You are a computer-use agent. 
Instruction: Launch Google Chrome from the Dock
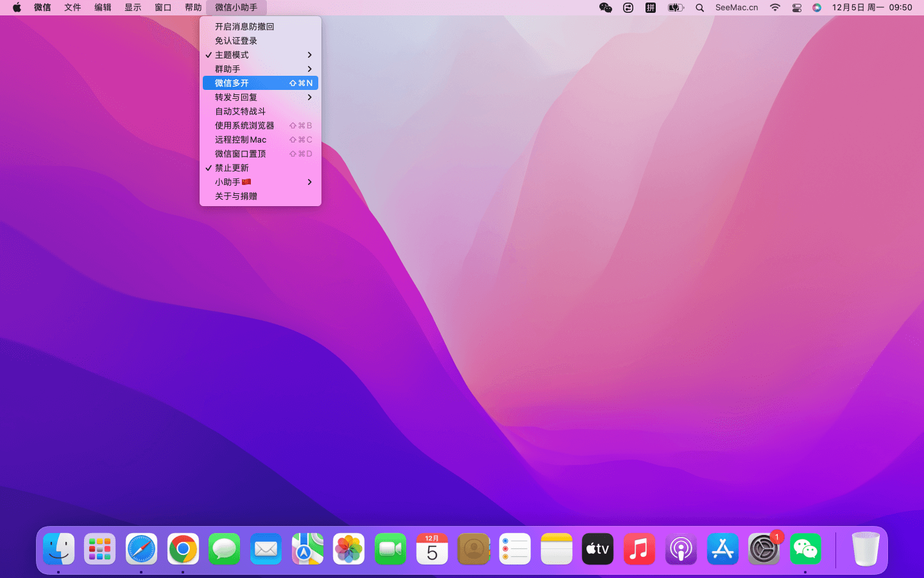(183, 550)
